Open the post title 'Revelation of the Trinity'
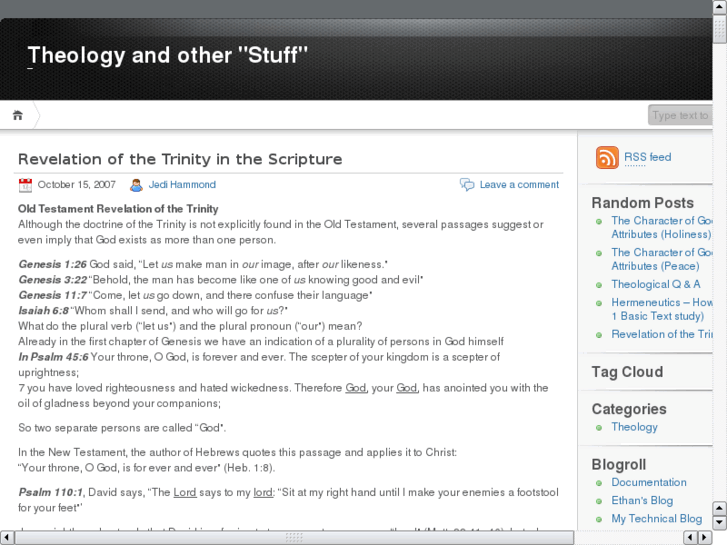This screenshot has width=727, height=545. 180,159
